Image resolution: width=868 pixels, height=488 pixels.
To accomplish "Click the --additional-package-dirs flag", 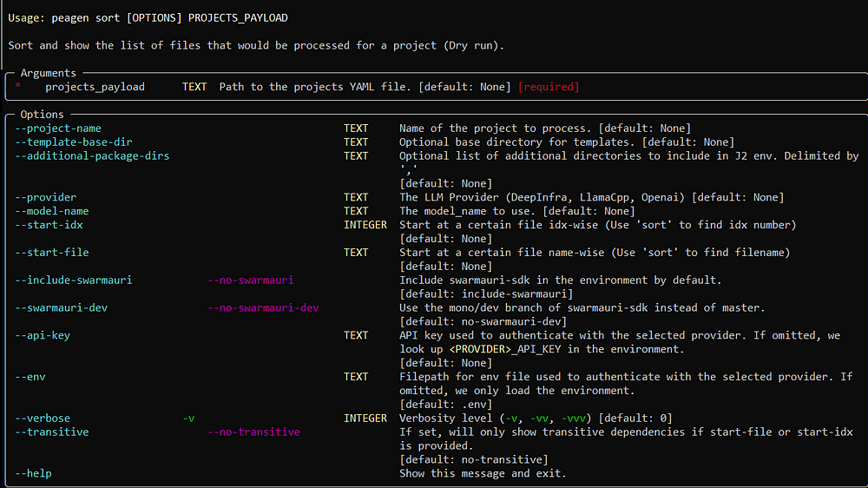I will (92, 156).
